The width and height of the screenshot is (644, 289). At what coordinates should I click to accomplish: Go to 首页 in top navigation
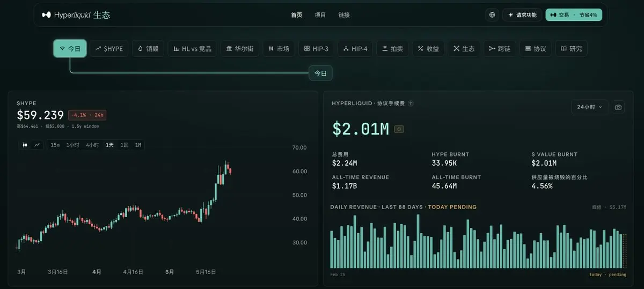pos(296,15)
